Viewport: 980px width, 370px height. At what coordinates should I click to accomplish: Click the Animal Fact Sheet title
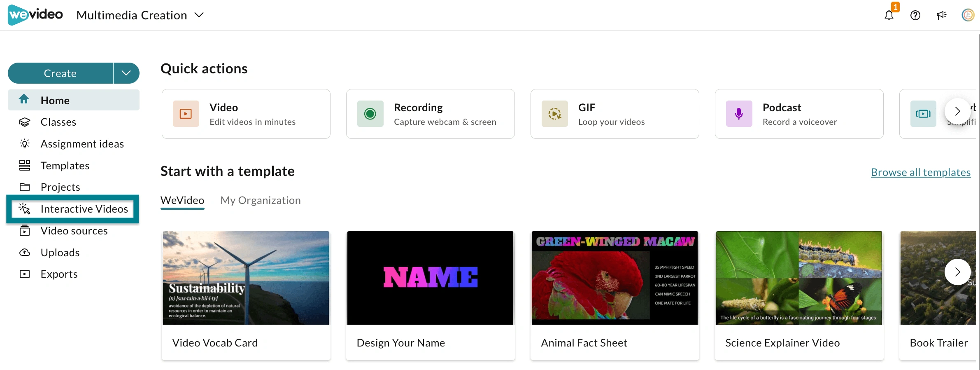click(584, 343)
